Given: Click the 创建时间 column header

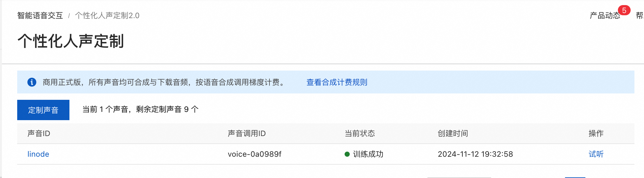Looking at the screenshot, I should coord(453,133).
